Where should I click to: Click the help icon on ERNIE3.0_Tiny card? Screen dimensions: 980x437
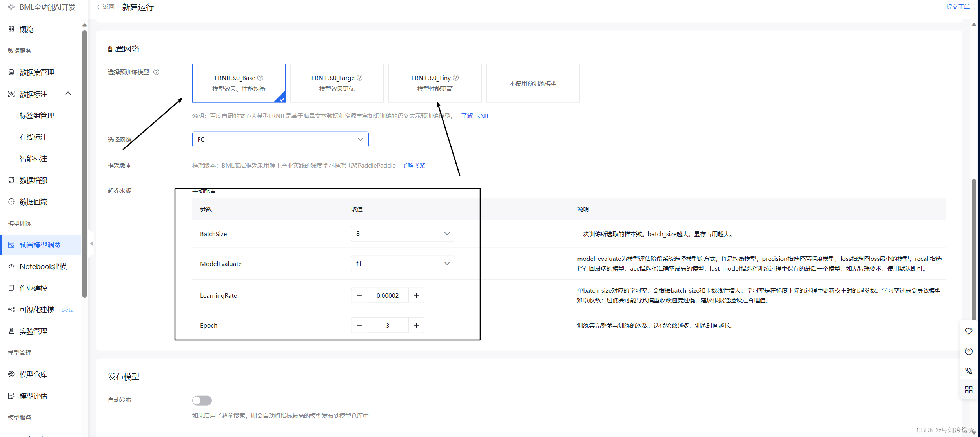455,78
